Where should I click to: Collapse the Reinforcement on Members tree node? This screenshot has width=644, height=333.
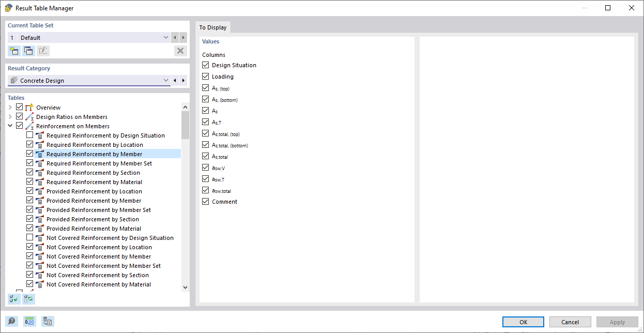tap(10, 125)
